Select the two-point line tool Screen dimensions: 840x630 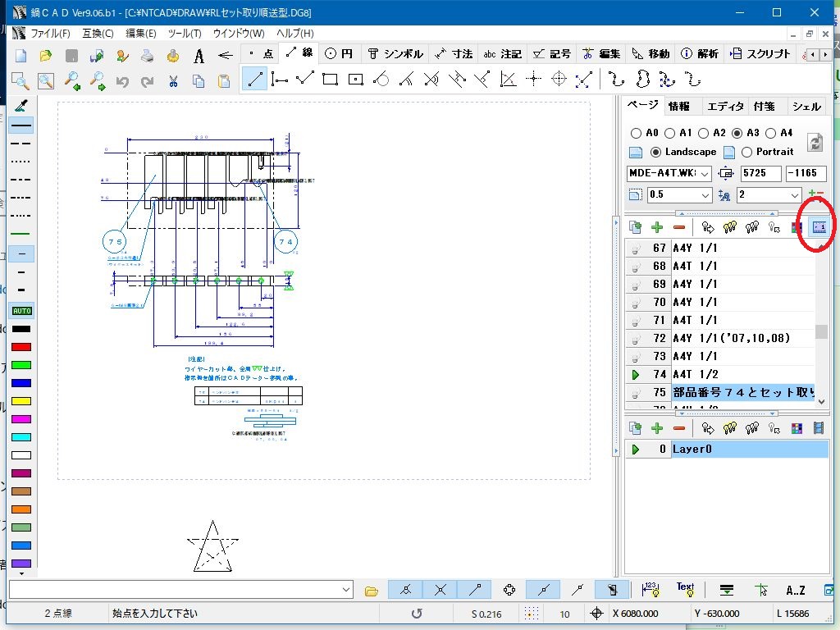click(x=254, y=80)
